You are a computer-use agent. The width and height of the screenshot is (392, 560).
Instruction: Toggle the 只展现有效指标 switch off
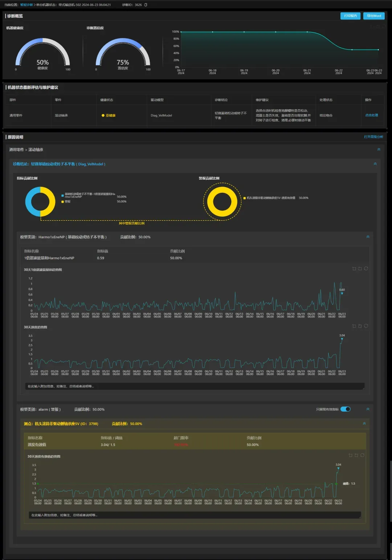(x=345, y=409)
